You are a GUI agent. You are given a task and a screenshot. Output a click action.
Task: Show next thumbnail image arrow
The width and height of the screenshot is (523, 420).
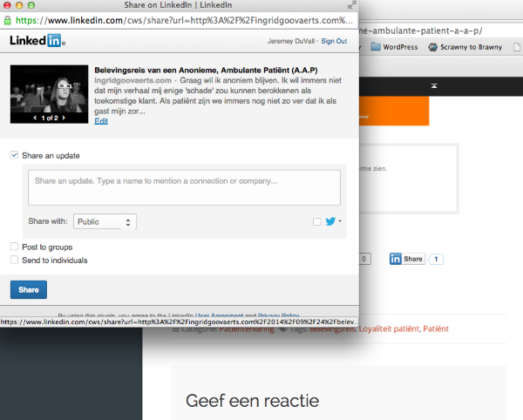64,118
